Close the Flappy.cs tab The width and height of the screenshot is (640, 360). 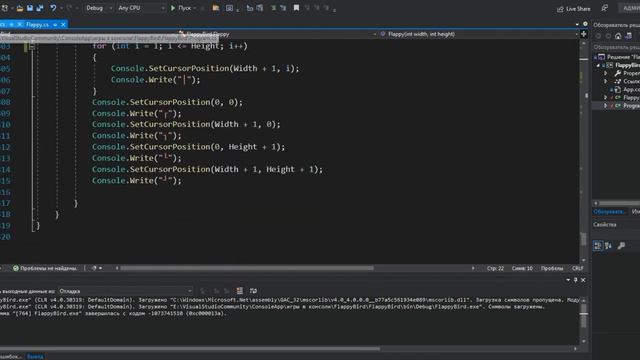click(63, 25)
